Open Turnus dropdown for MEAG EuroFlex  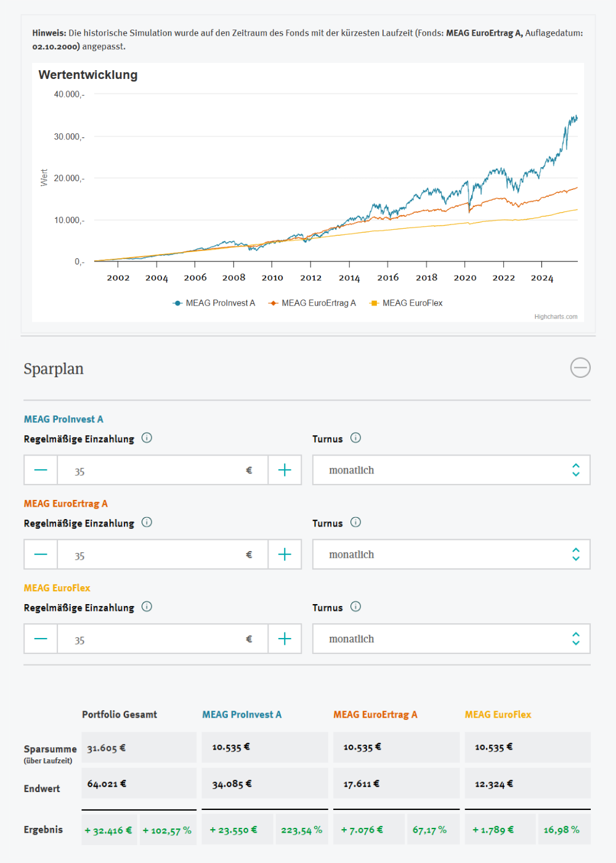pos(451,639)
